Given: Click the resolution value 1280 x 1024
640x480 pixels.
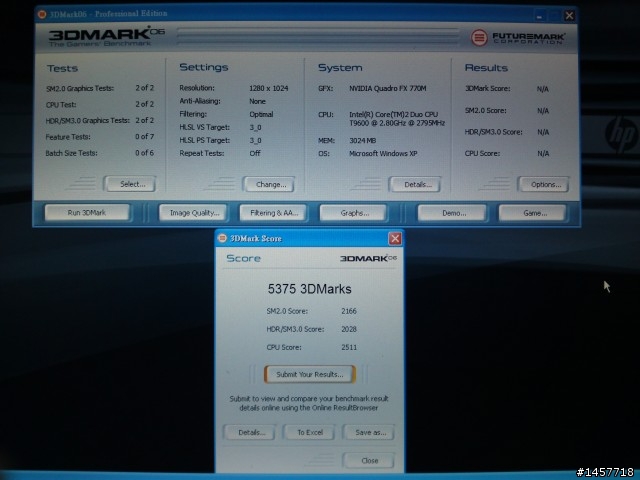Looking at the screenshot, I should point(269,88).
